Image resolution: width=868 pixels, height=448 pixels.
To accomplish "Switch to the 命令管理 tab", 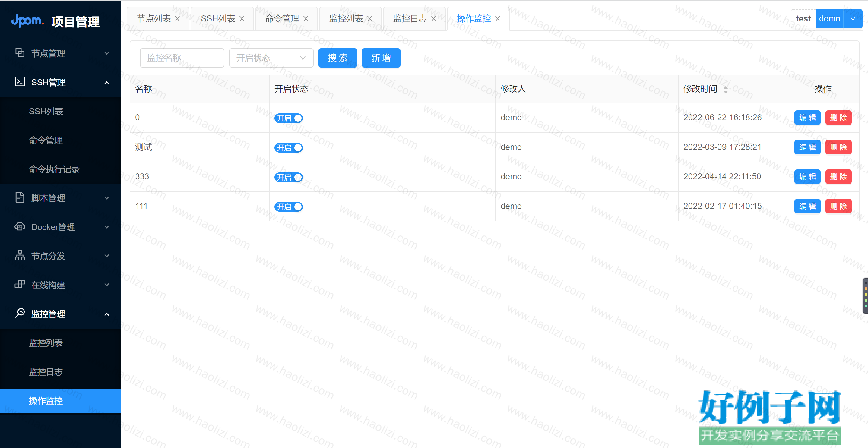I will pos(282,18).
